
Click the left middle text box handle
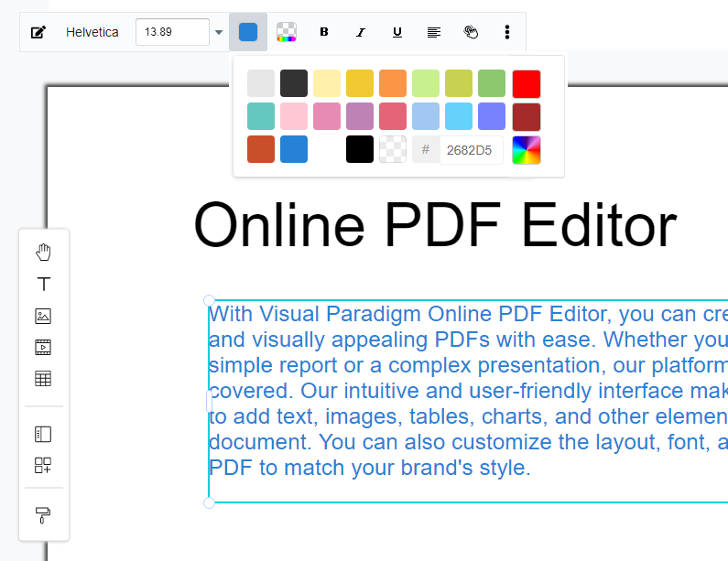pos(209,402)
